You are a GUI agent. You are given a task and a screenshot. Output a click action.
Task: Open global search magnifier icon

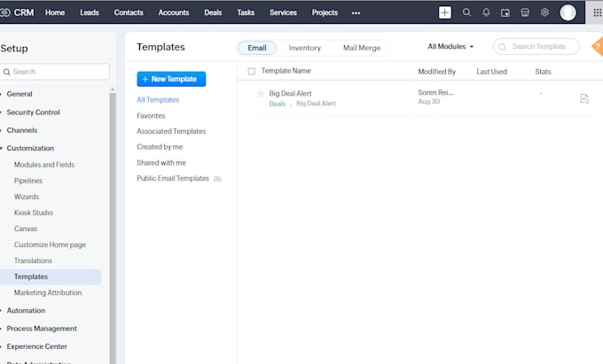[466, 12]
